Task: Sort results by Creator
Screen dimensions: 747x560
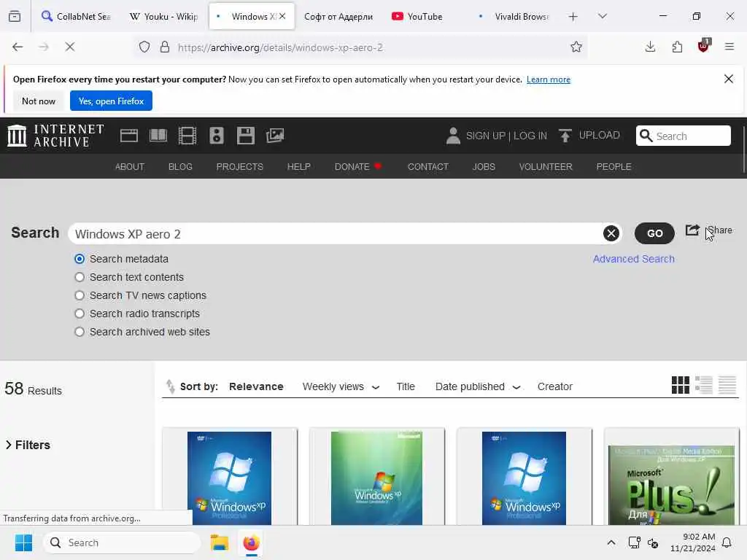Action: point(555,386)
